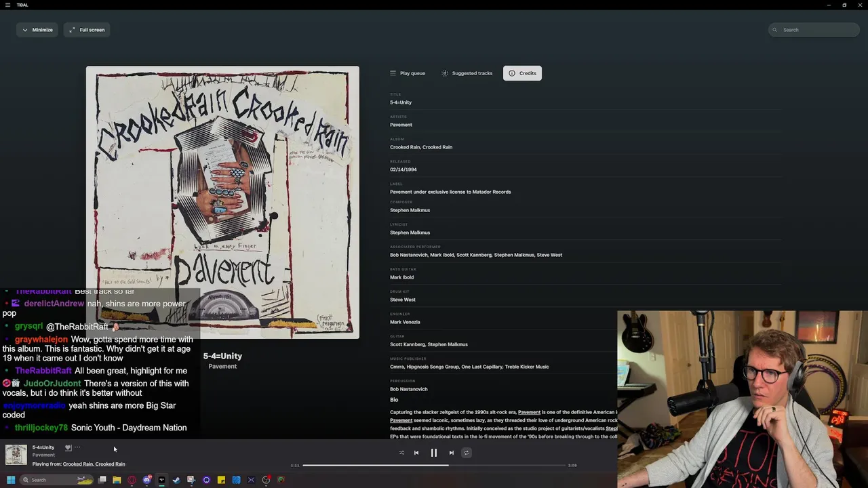Click the Windows taskbar Search box
The width and height of the screenshot is (868, 488).
pos(57,480)
